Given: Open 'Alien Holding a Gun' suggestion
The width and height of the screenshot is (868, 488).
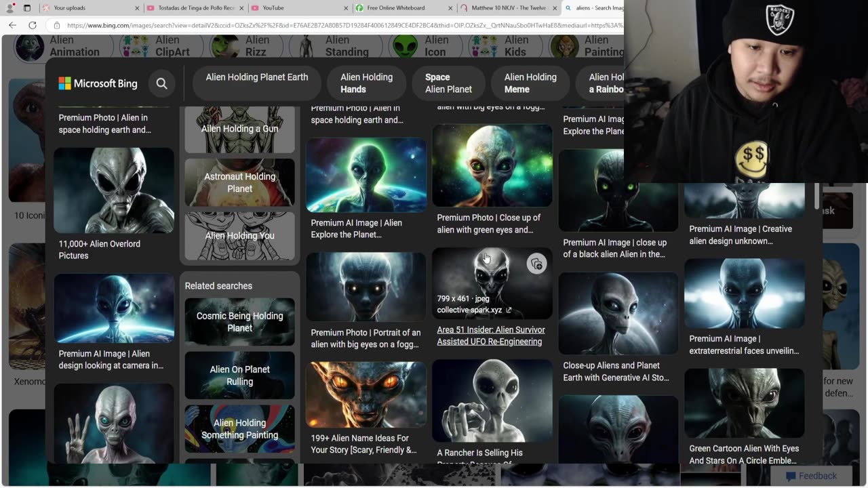Looking at the screenshot, I should click(239, 129).
